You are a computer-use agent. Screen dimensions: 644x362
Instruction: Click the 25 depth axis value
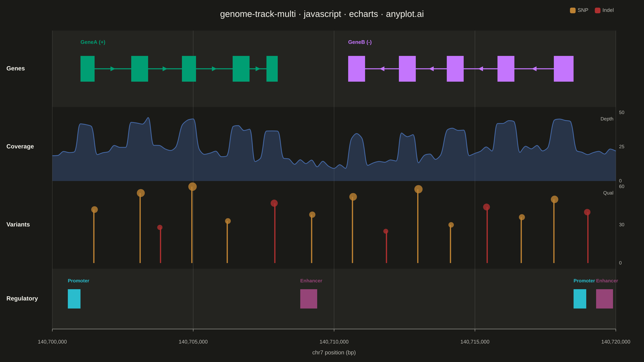621,147
